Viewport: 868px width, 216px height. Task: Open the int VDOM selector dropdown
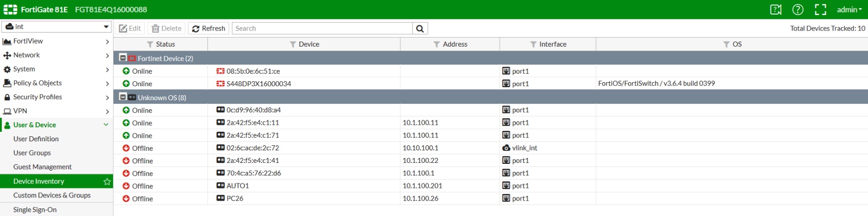(x=57, y=27)
